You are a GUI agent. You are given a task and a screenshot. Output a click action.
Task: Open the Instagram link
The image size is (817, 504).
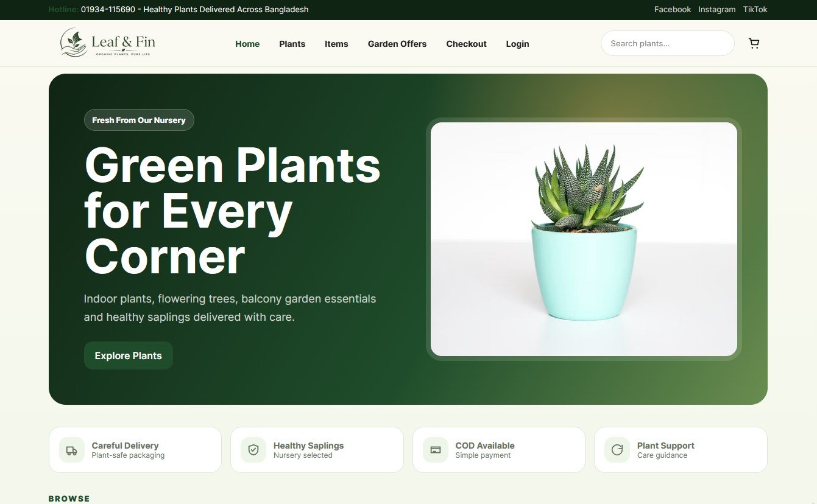[717, 10]
